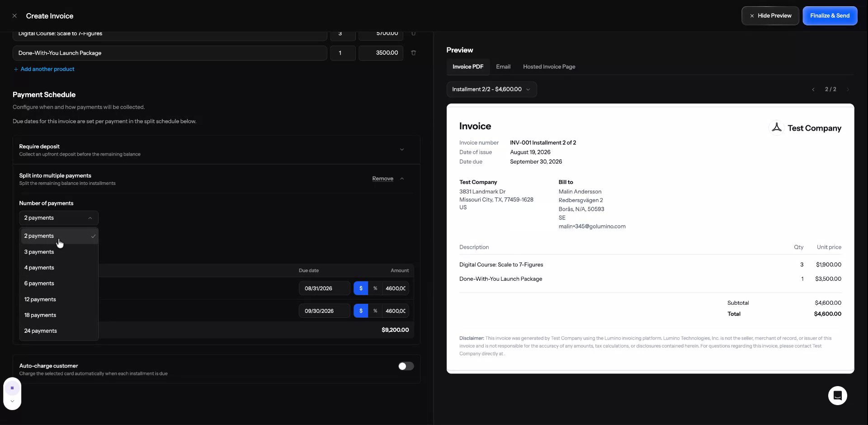The image size is (868, 425).
Task: Choose 4 payments from the list
Action: [59, 268]
